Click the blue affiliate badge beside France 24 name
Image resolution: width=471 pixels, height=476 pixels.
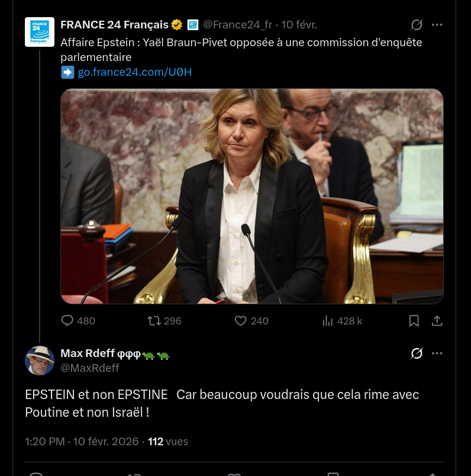click(x=192, y=25)
